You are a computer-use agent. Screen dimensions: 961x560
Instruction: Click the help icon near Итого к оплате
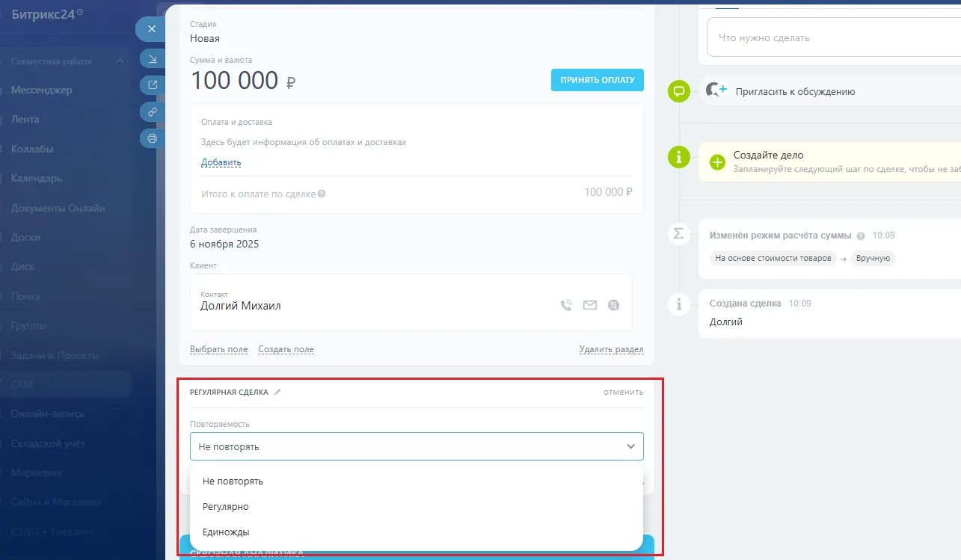tap(322, 194)
